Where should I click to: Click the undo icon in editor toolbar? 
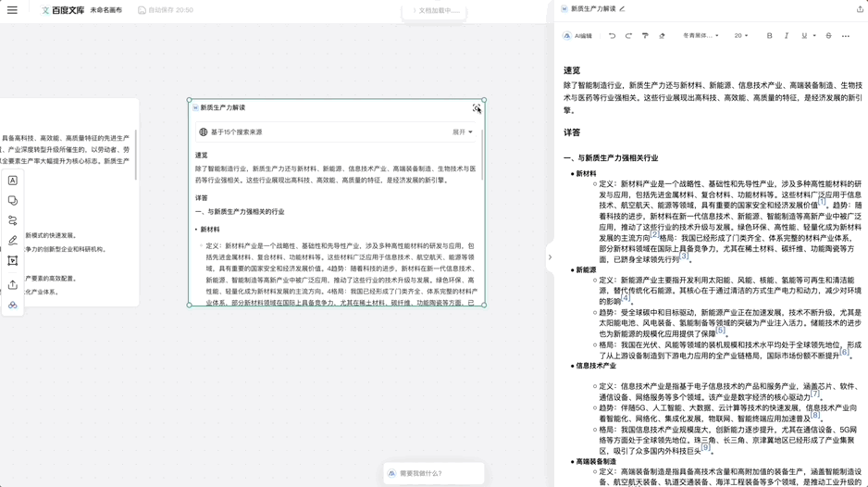coord(612,36)
